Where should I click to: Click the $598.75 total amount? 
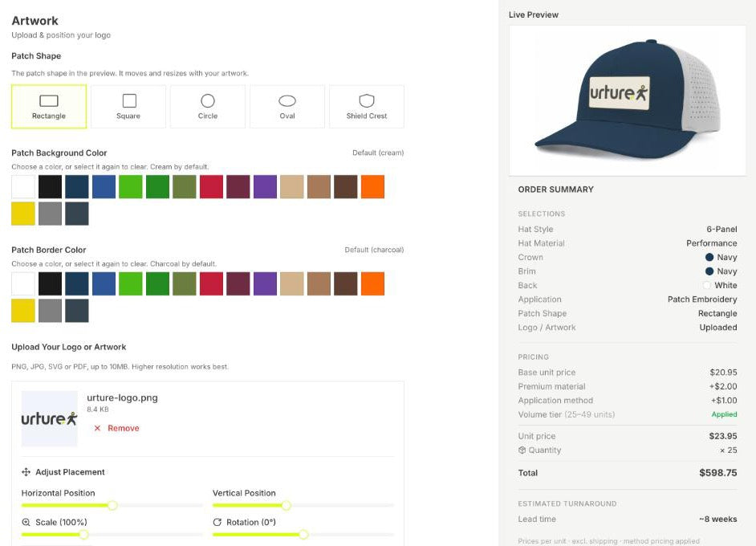[x=718, y=473]
